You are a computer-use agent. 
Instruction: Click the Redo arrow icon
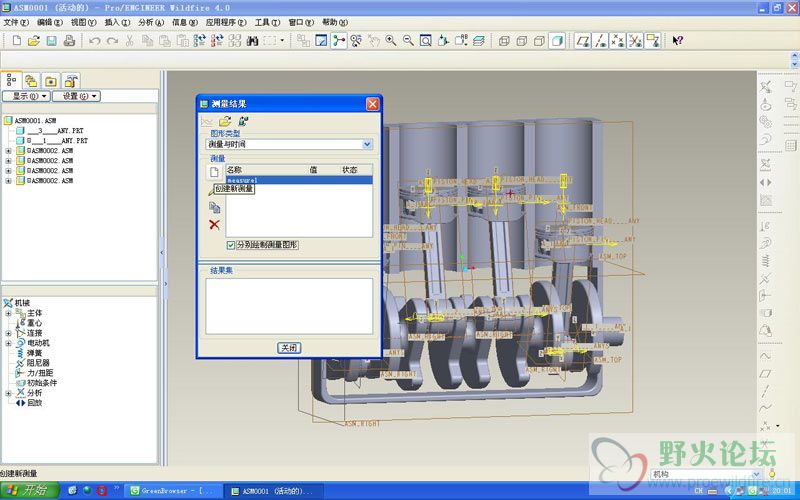click(x=112, y=40)
